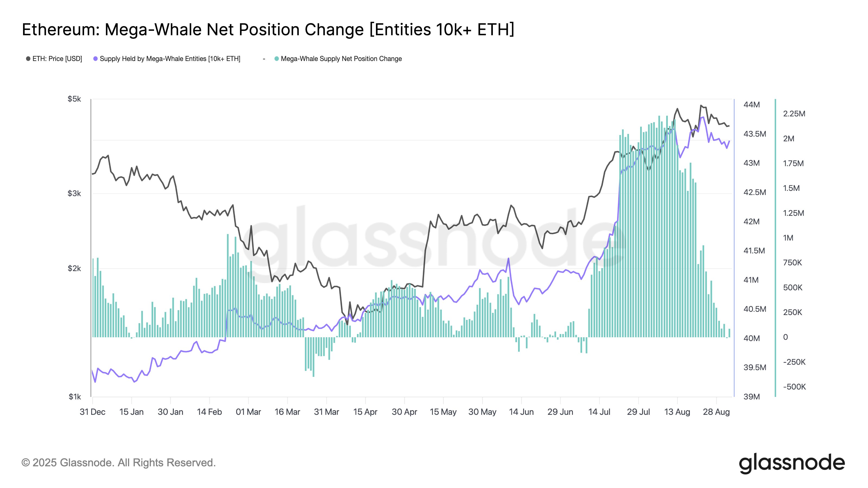Screen dimensions: 868x488
Task: Click the gray ETH Price legend dot
Action: pos(28,59)
